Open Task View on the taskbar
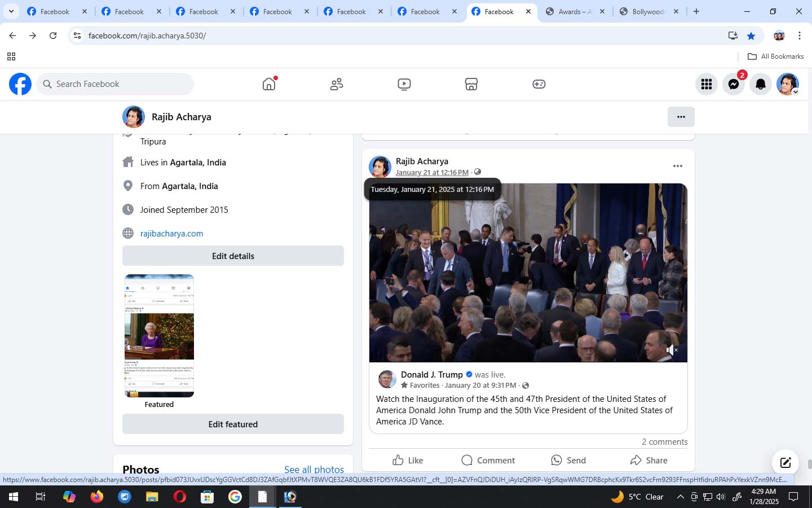 (41, 497)
